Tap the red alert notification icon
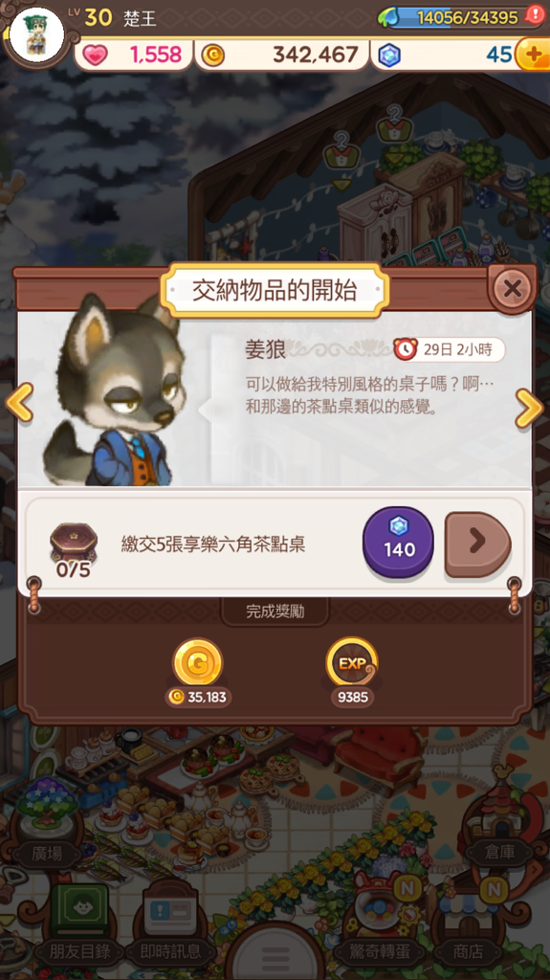The image size is (550, 980). [x=535, y=14]
